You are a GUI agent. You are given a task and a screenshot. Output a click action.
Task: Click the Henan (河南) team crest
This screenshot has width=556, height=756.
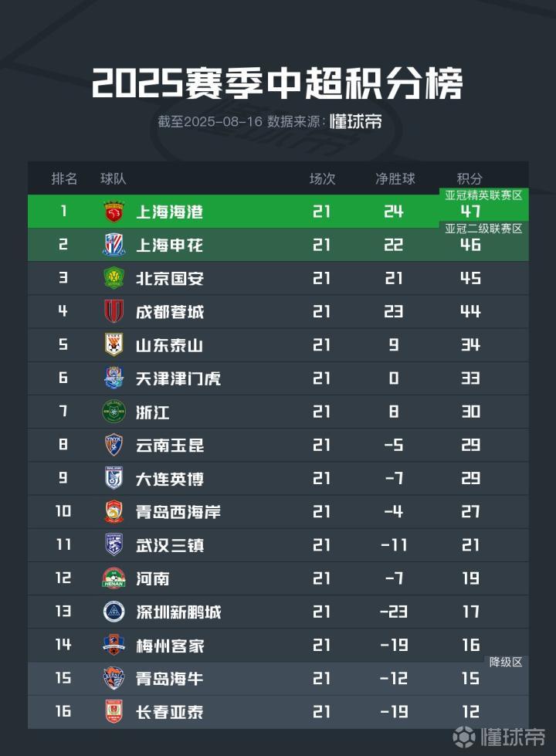[114, 578]
